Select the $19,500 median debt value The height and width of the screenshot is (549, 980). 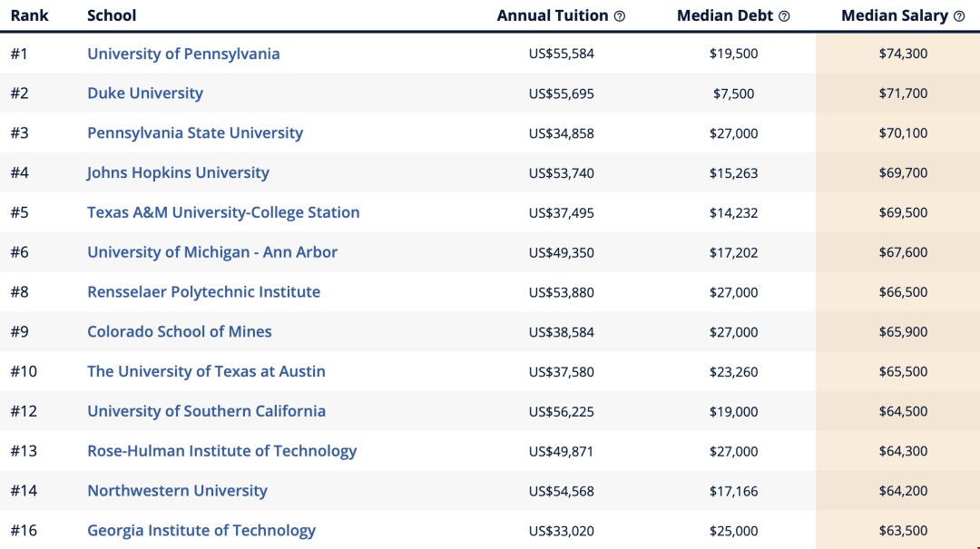point(734,54)
